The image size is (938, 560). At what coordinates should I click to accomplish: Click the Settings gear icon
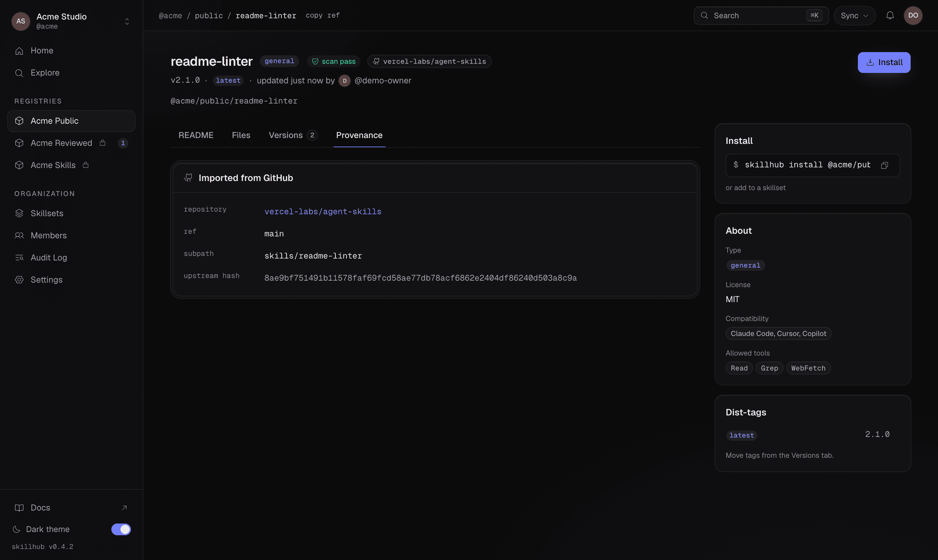tap(19, 280)
